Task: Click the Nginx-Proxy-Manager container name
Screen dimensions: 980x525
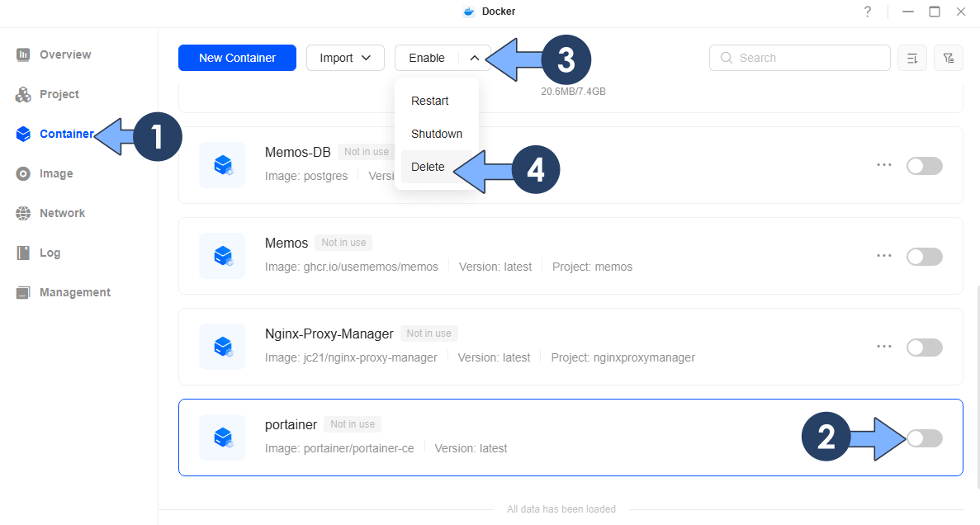Action: click(x=329, y=333)
